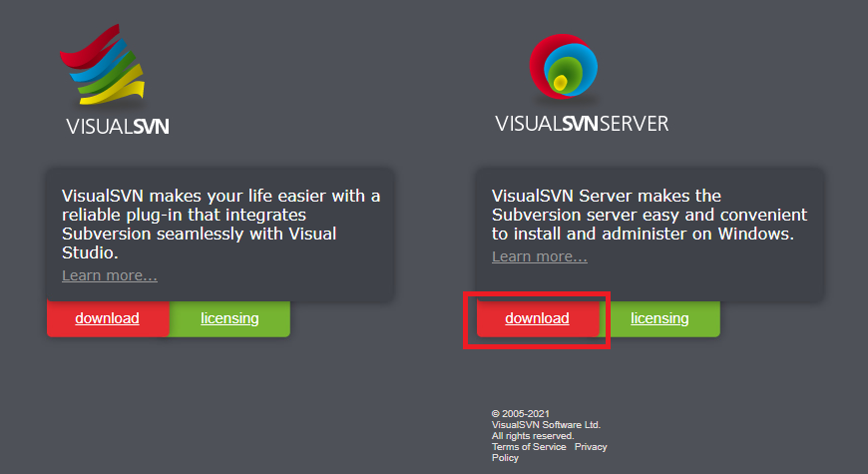Click the VisualSVN Server circular logo
Image resolution: width=868 pixels, height=474 pixels.
point(564,67)
